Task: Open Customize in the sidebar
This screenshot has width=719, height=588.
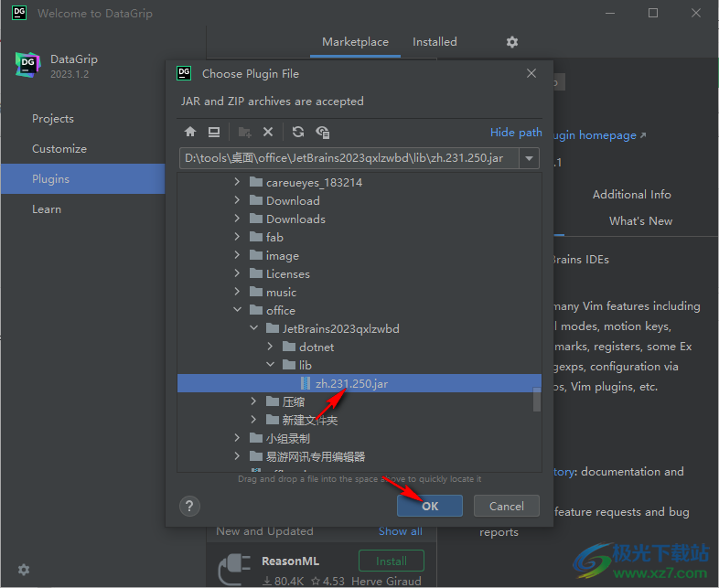Action: point(59,149)
